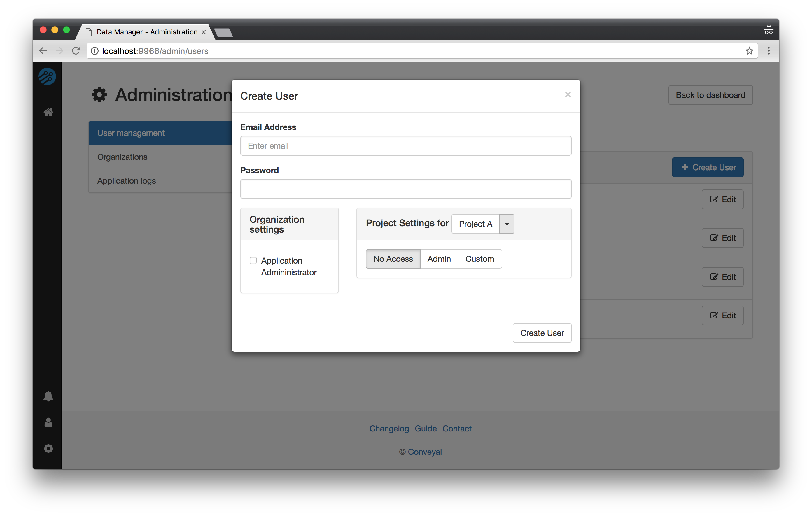The image size is (812, 516).
Task: Click the Project A project selector button
Action: 475,224
